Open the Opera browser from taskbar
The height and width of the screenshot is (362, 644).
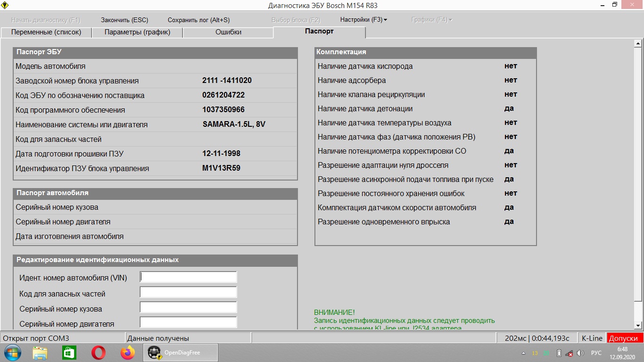(99, 353)
